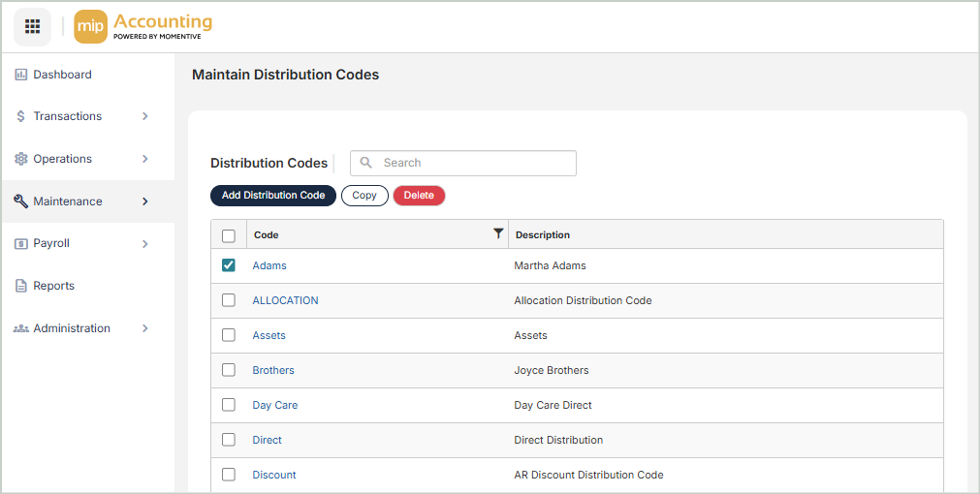Click the red Delete button
Viewport: 980px width, 494px height.
click(419, 196)
